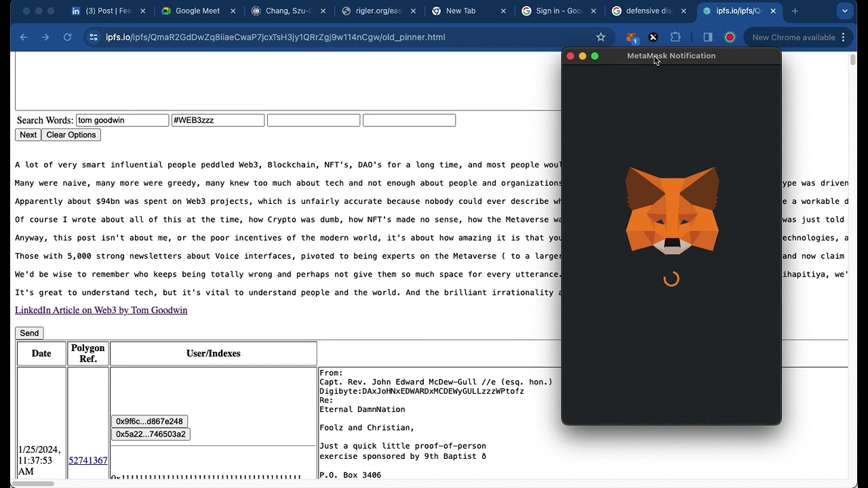Image resolution: width=868 pixels, height=488 pixels.
Task: Toggle the browser side panel
Action: tap(708, 37)
